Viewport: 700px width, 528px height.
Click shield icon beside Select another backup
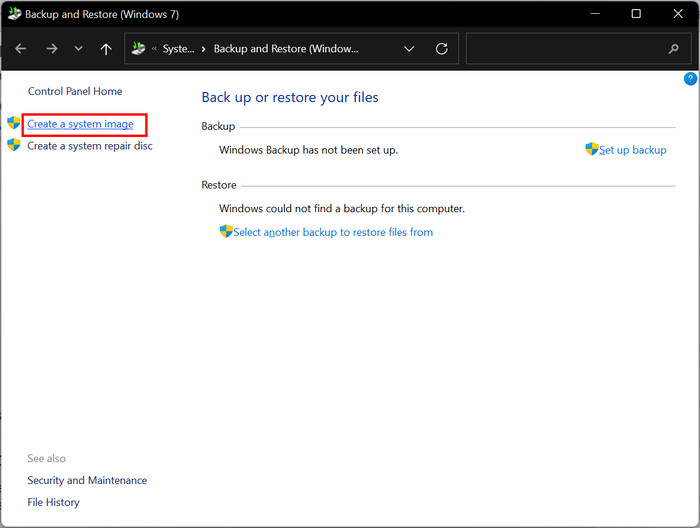click(226, 231)
